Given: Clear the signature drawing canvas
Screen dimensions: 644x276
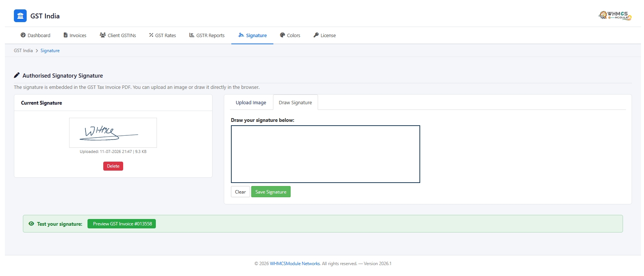Looking at the screenshot, I should [240, 192].
